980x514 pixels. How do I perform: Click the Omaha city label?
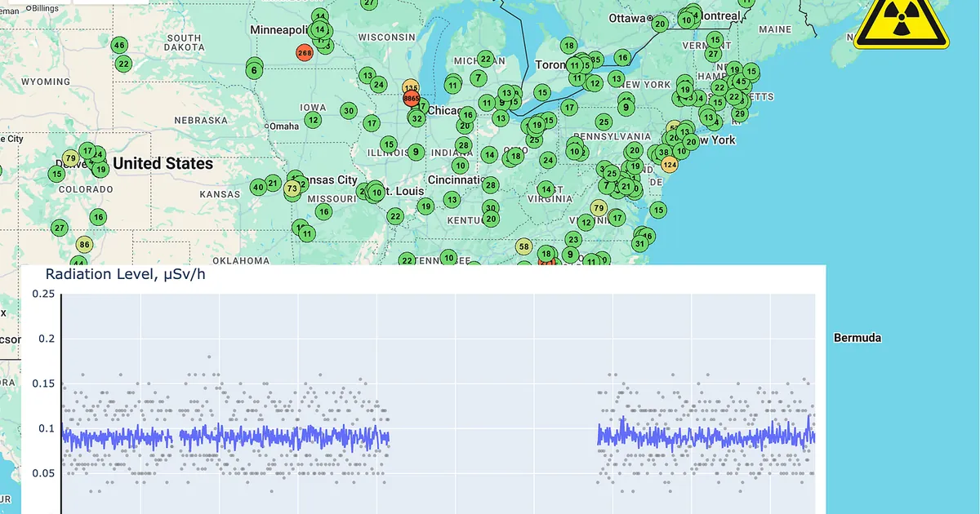tap(285, 126)
